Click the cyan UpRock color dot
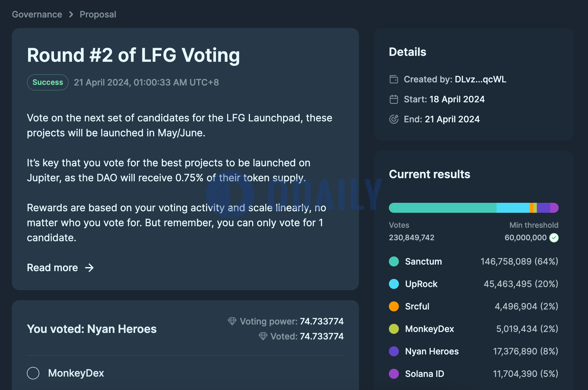The width and height of the screenshot is (588, 390). click(x=394, y=284)
